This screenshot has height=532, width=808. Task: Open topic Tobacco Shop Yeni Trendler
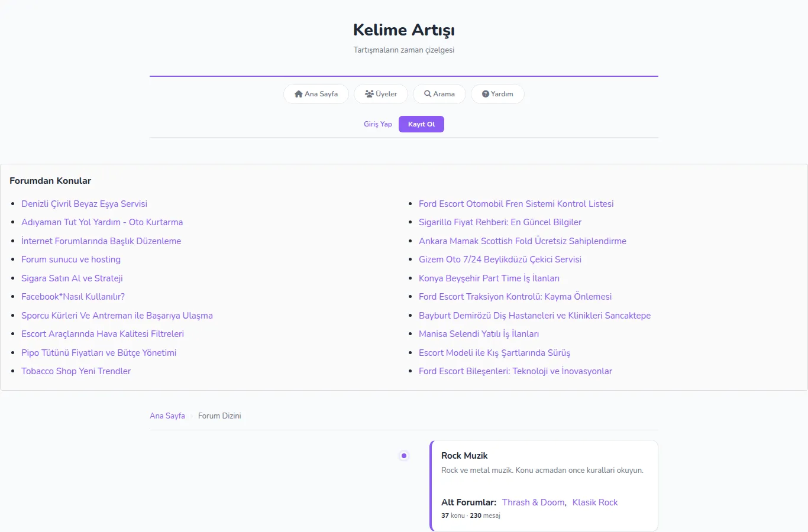[x=76, y=371]
